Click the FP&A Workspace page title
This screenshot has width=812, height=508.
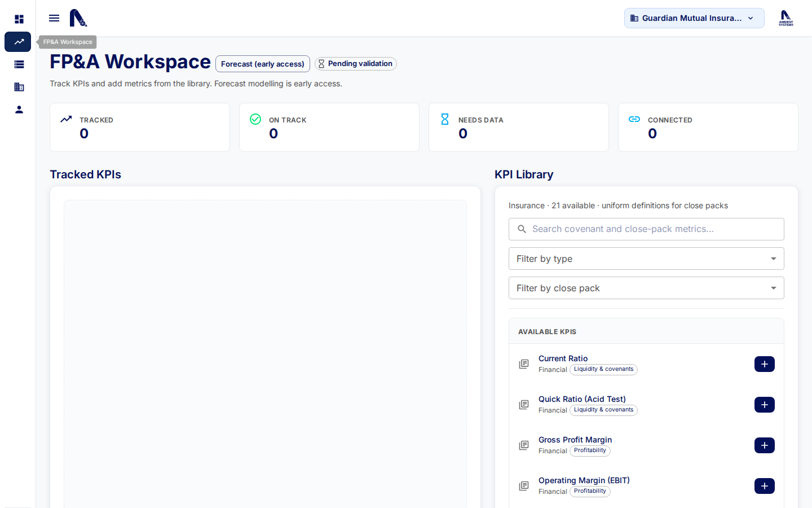pyautogui.click(x=130, y=62)
